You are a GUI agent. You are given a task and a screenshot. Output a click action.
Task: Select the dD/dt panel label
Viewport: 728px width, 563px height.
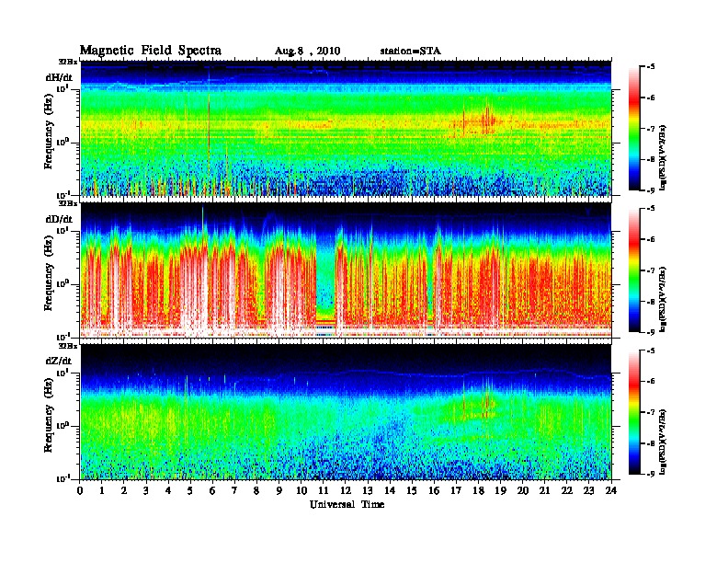click(59, 219)
